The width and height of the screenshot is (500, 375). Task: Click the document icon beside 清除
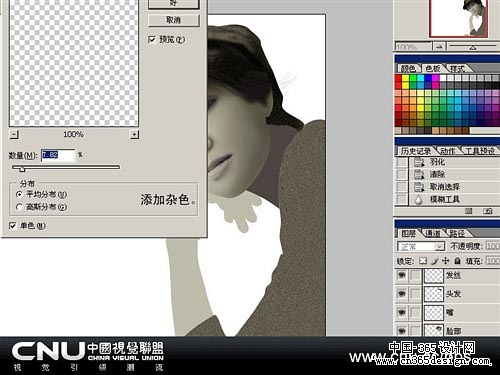(419, 174)
